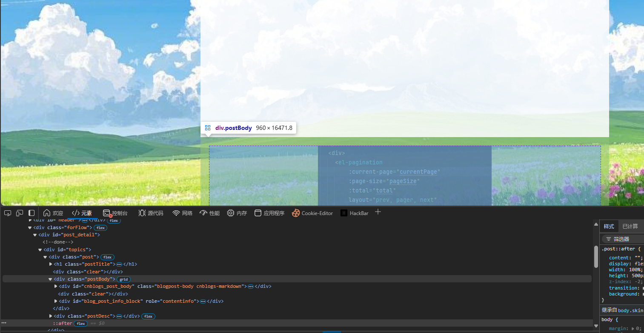Collapse the div class="forFlow" node
This screenshot has height=333, width=644.
(30, 227)
